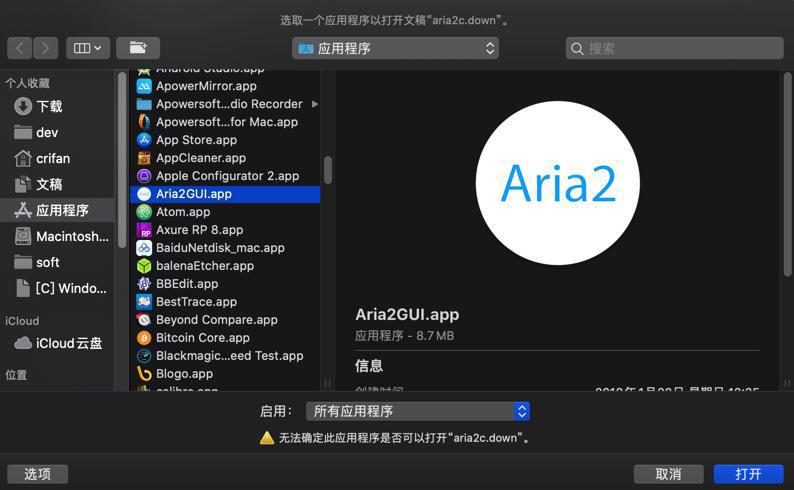The image size is (794, 490).
Task: Click 应用程序 - 8.7 MB info text
Action: [405, 336]
